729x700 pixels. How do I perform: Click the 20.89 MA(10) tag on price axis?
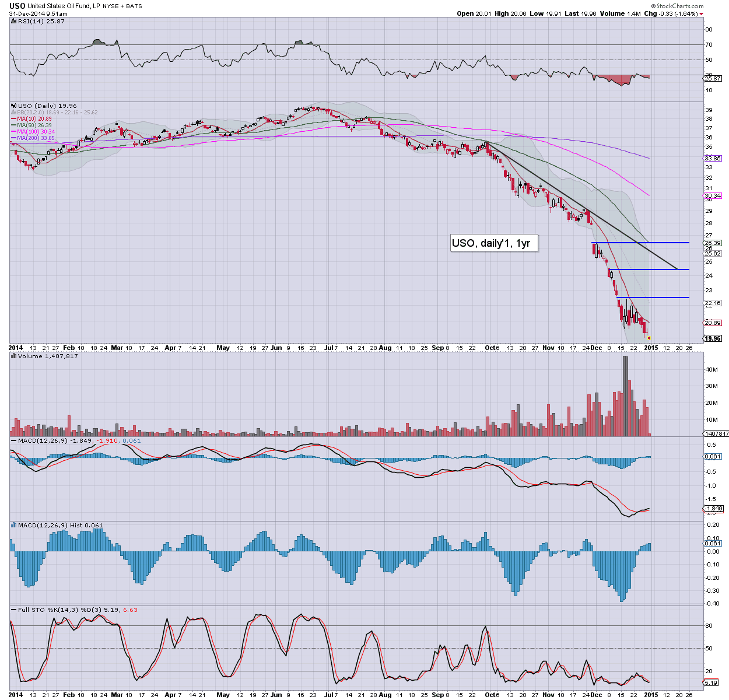click(x=713, y=323)
